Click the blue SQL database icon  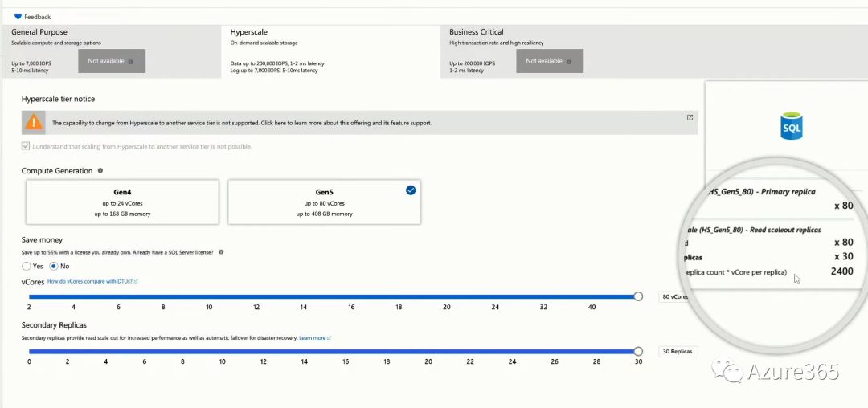pyautogui.click(x=792, y=126)
